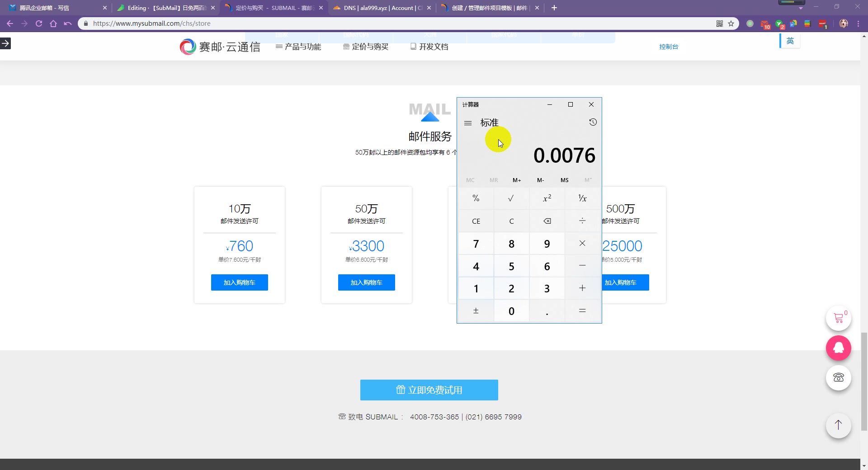The width and height of the screenshot is (868, 470).
Task: Open the pink notification bell button
Action: [x=839, y=348]
